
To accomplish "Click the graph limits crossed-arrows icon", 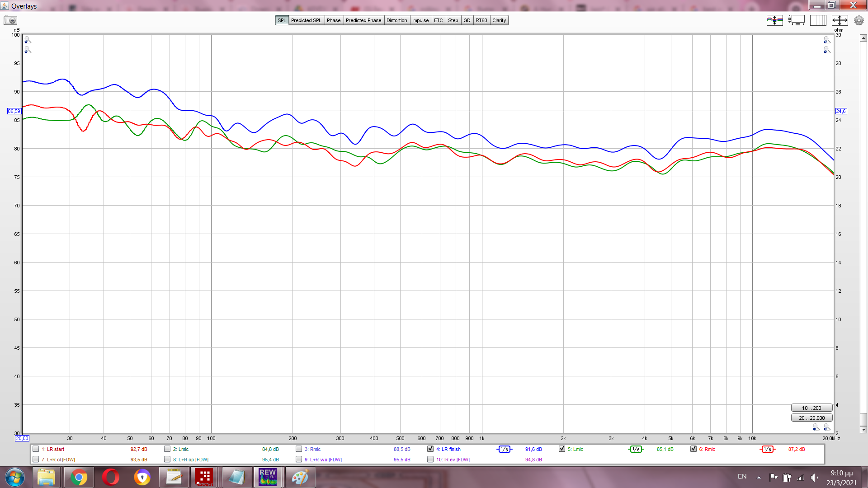I will pyautogui.click(x=840, y=20).
